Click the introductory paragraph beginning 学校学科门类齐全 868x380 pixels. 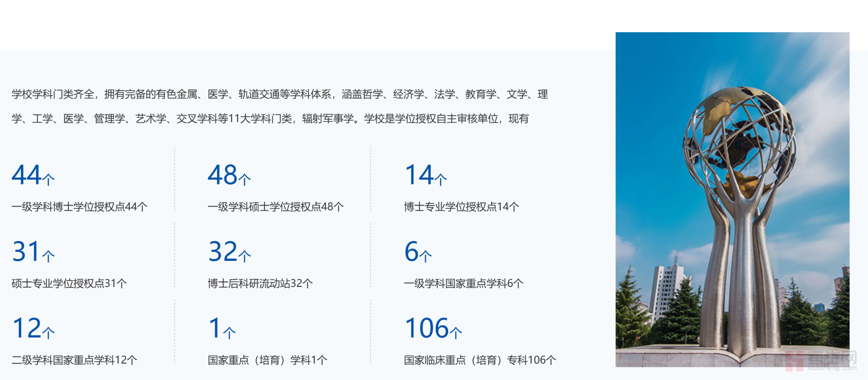coord(279,107)
